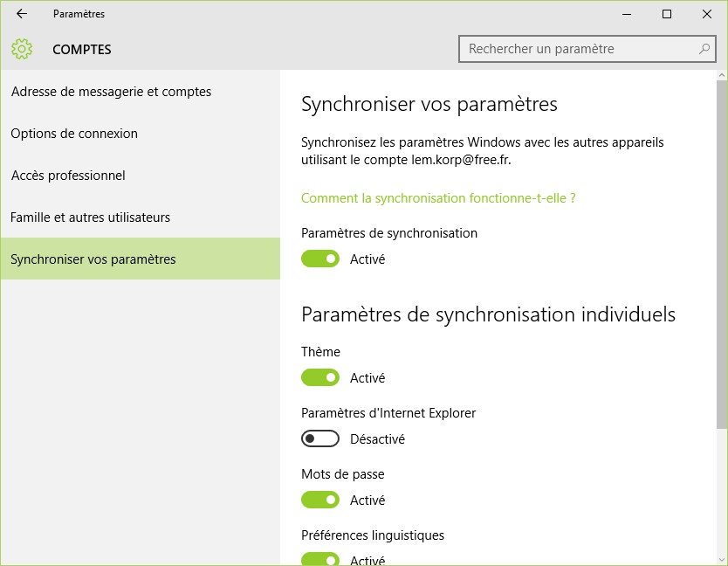
Task: Click the Comptes settings gear icon
Action: (x=22, y=49)
